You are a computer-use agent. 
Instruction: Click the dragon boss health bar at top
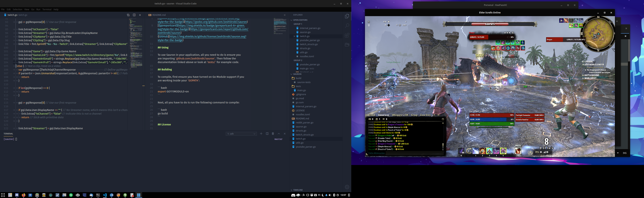click(490, 24)
